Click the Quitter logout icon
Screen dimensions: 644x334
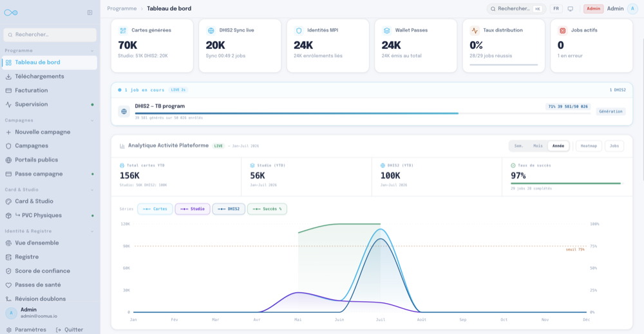[x=59, y=330]
